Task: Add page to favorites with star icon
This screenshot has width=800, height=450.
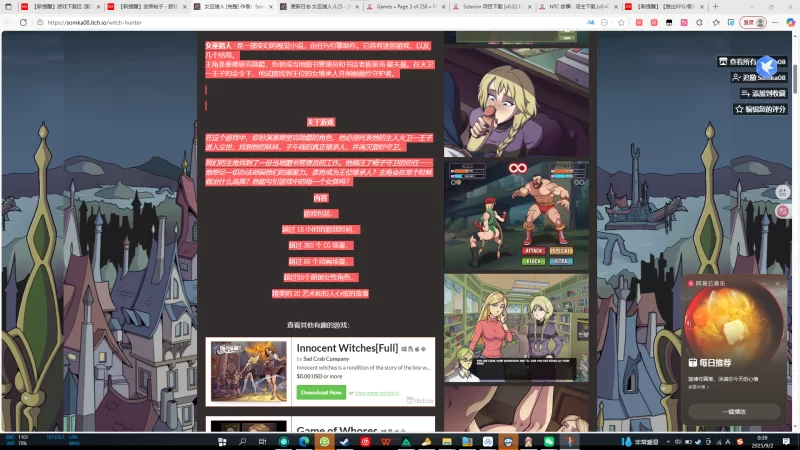Action: coord(621,22)
